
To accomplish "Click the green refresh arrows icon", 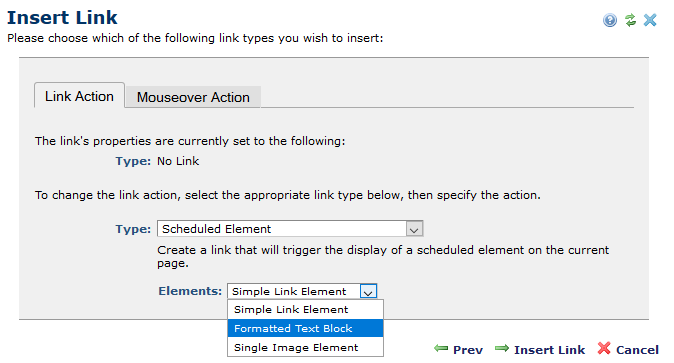I will tap(630, 20).
